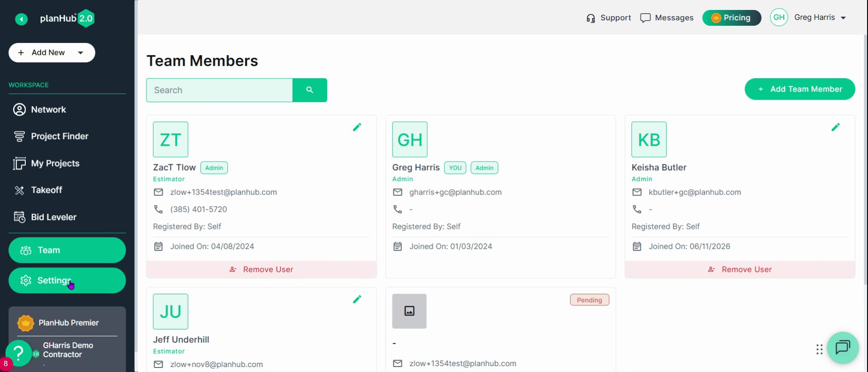Click the mail icon on the pending card
868x372 pixels.
coord(397,363)
